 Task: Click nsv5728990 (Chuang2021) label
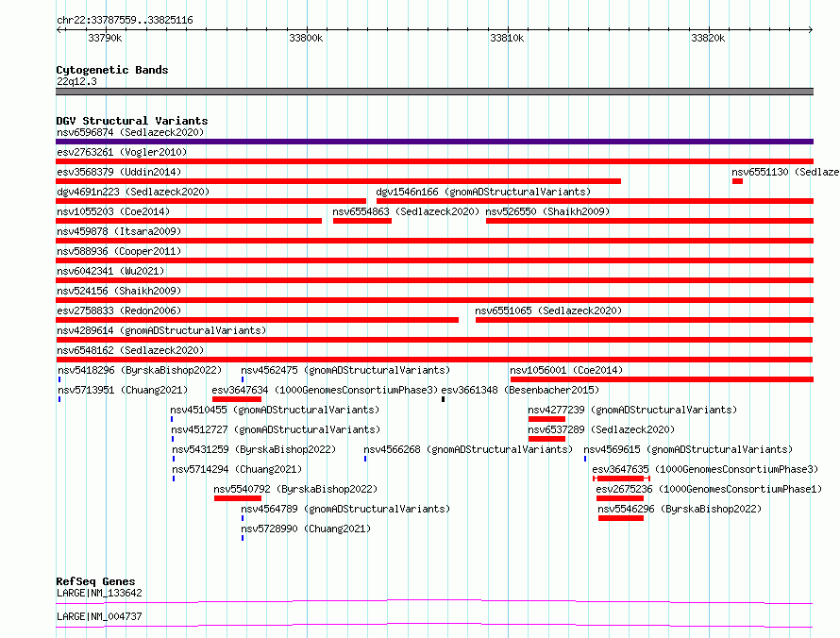[306, 529]
